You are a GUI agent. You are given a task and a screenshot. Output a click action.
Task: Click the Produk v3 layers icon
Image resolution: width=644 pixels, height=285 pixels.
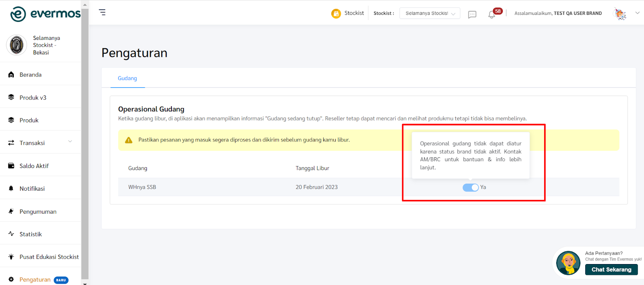pyautogui.click(x=11, y=97)
